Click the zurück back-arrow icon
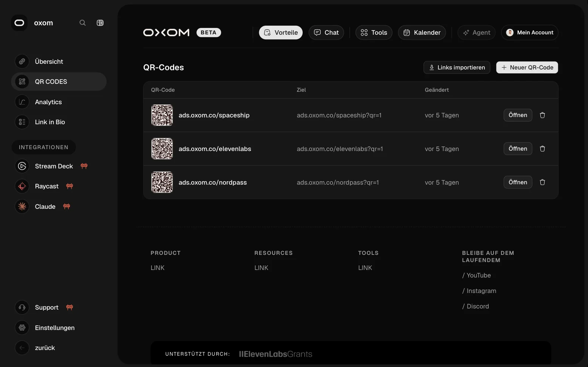588x367 pixels. pos(22,348)
